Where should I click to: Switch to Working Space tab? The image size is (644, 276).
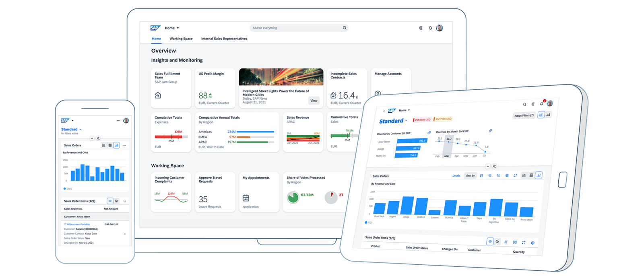181,39
